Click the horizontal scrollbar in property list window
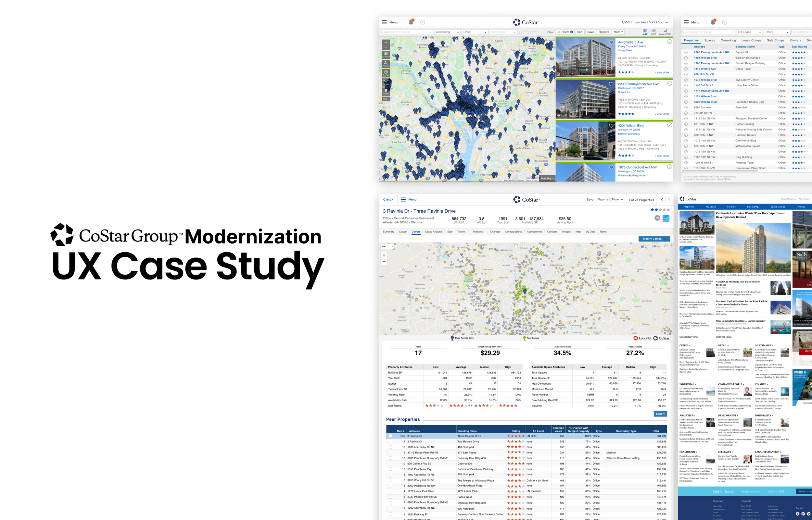Viewport: 812px width, 520px height. [x=719, y=171]
